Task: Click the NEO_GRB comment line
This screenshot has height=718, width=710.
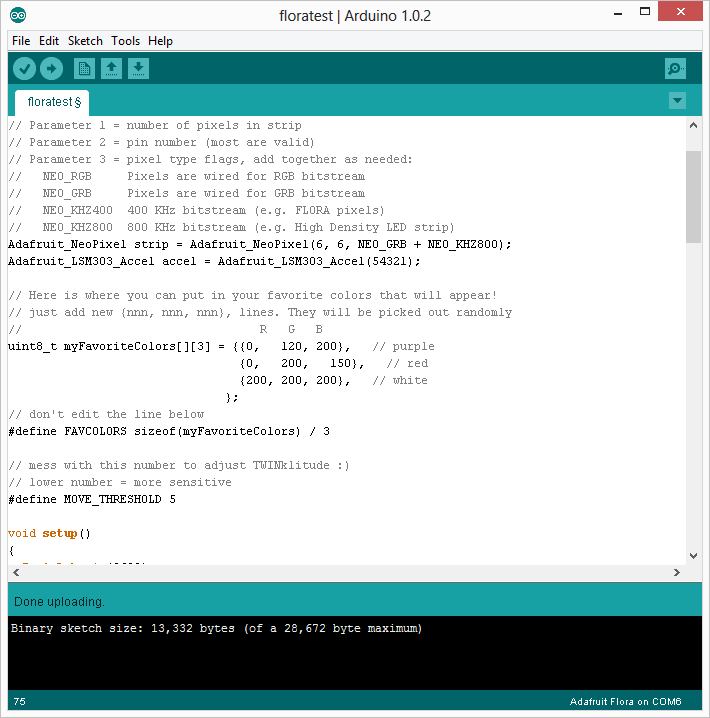Action: point(187,193)
